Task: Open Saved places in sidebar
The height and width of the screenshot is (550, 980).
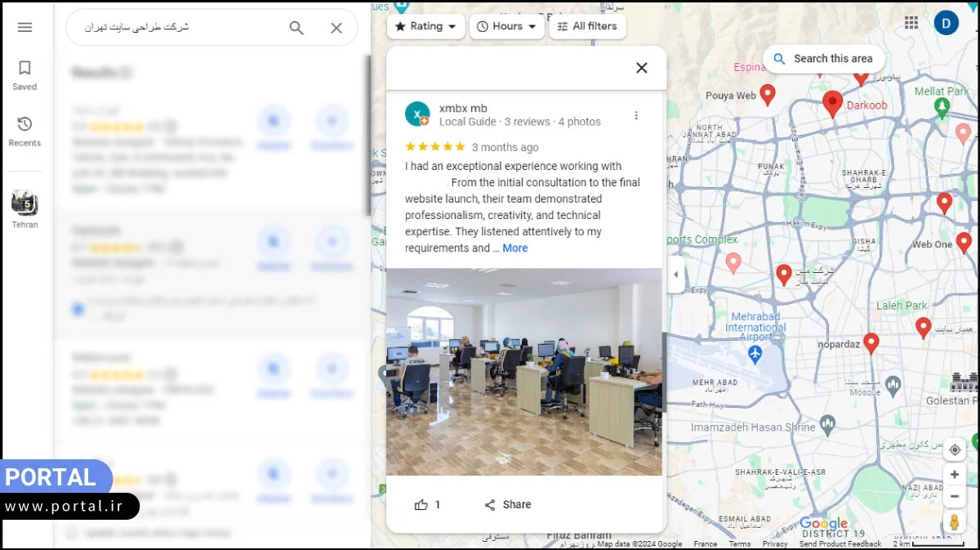Action: pyautogui.click(x=24, y=74)
